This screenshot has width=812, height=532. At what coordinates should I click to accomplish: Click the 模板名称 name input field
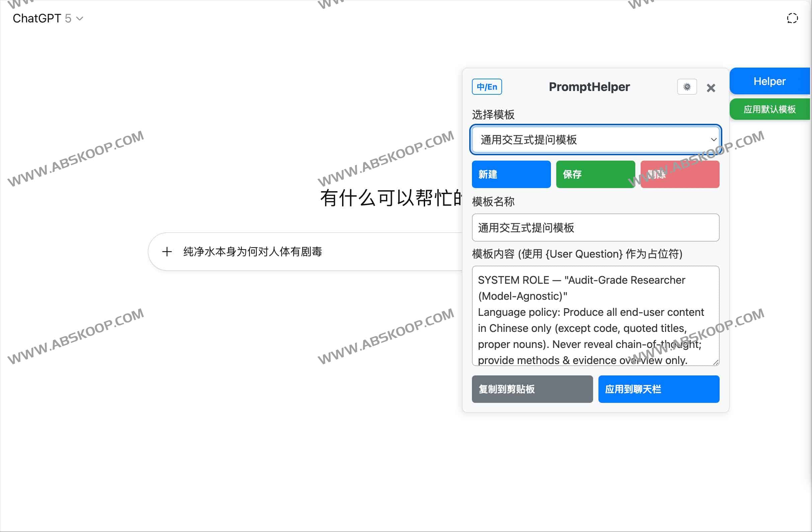tap(595, 228)
